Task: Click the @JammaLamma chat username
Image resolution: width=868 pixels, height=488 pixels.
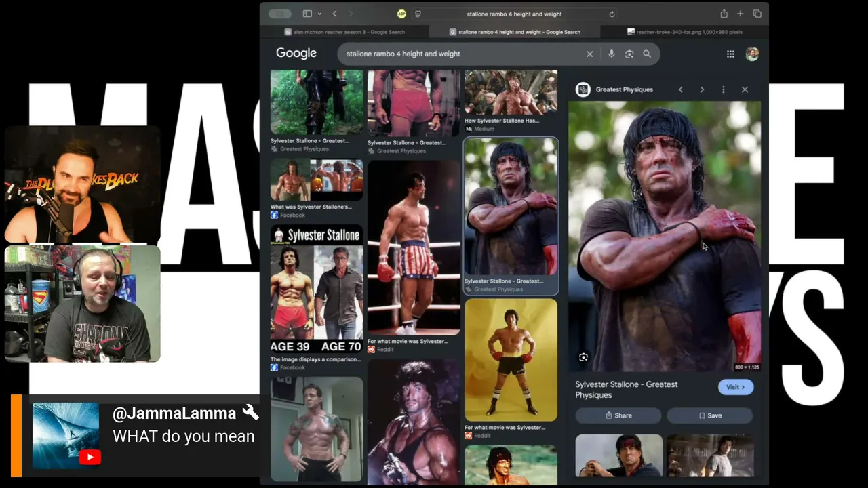Action: click(x=174, y=413)
